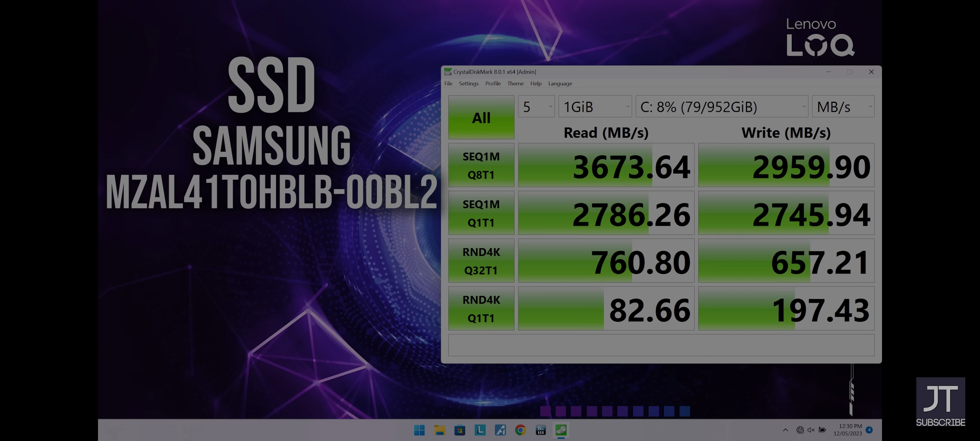
Task: Click the CrystalDiskMark taskbar icon
Action: click(x=561, y=430)
